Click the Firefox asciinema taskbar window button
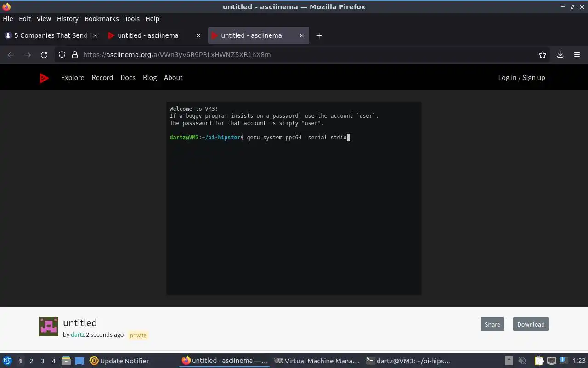This screenshot has height=368, width=588. pos(225,361)
